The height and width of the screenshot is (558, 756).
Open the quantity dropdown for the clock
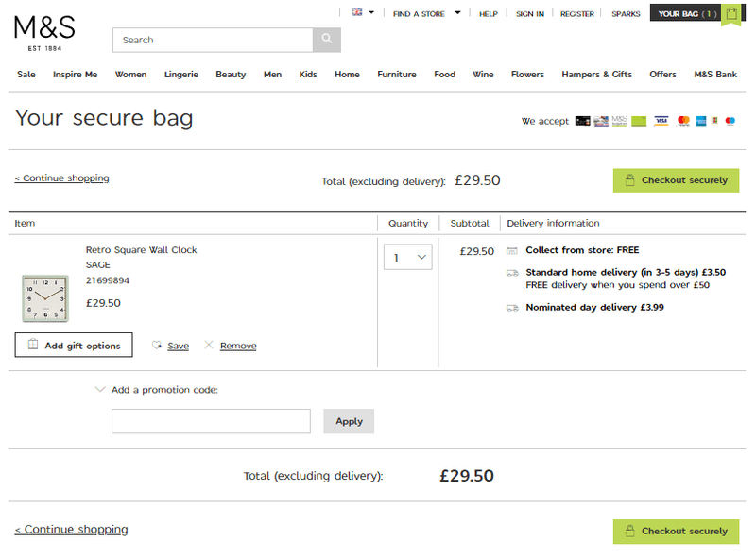click(407, 257)
